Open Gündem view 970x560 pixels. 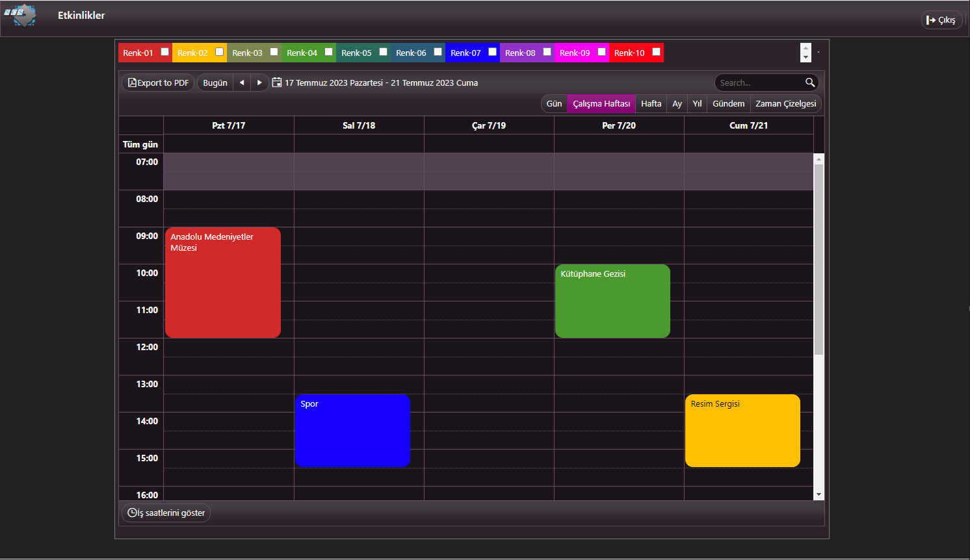click(728, 104)
